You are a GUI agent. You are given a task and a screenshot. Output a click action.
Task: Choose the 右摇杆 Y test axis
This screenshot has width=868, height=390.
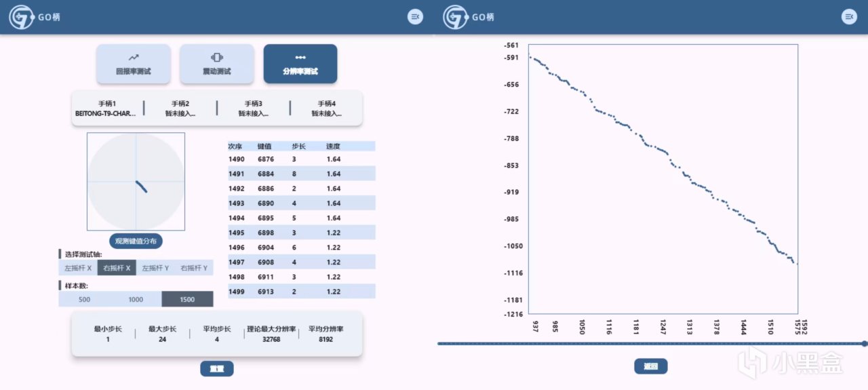(194, 269)
